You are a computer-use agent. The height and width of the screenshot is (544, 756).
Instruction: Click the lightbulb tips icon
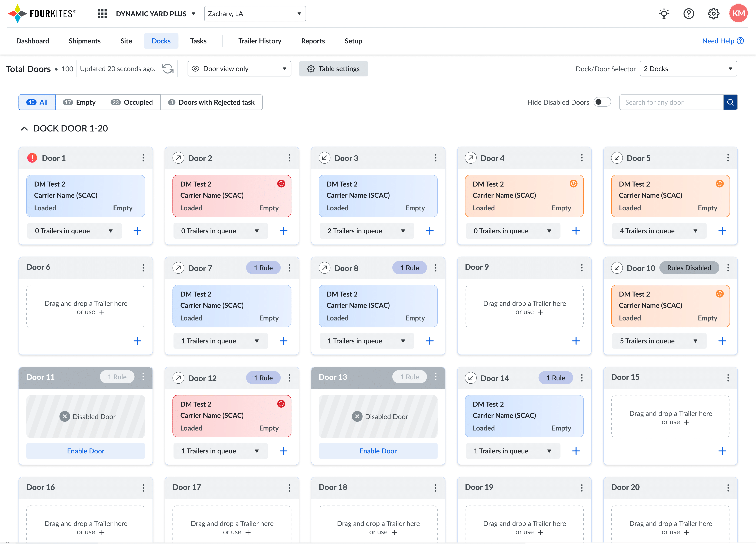664,14
